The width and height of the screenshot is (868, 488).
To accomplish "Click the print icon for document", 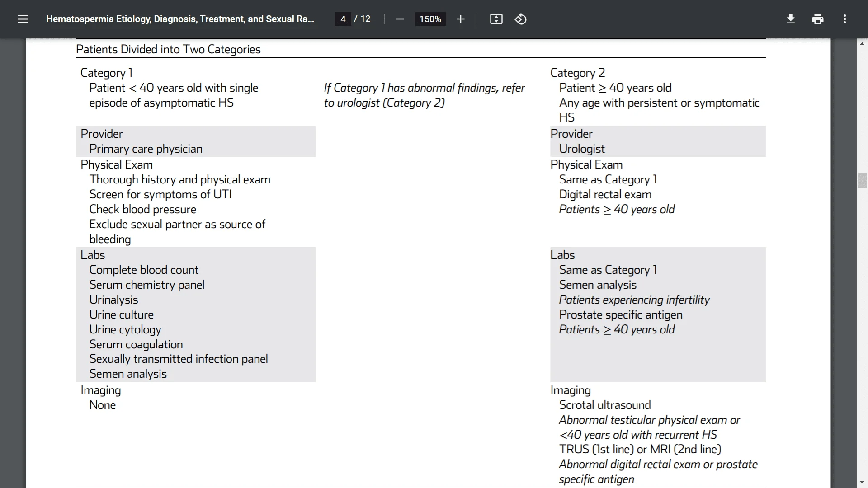I will 818,19.
